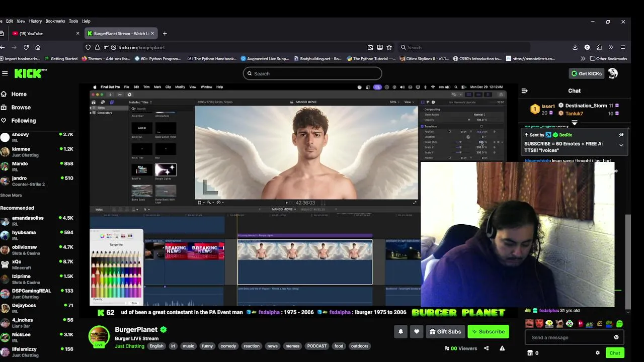Image resolution: width=644 pixels, height=362 pixels.
Task: Click the comedy tag
Action: (228, 346)
